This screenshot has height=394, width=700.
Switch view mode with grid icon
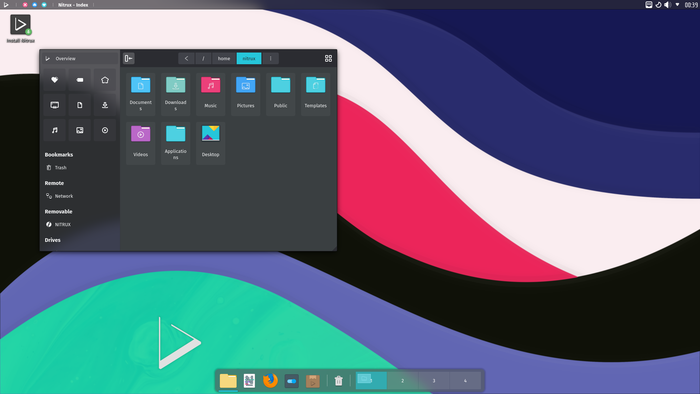pyautogui.click(x=329, y=58)
